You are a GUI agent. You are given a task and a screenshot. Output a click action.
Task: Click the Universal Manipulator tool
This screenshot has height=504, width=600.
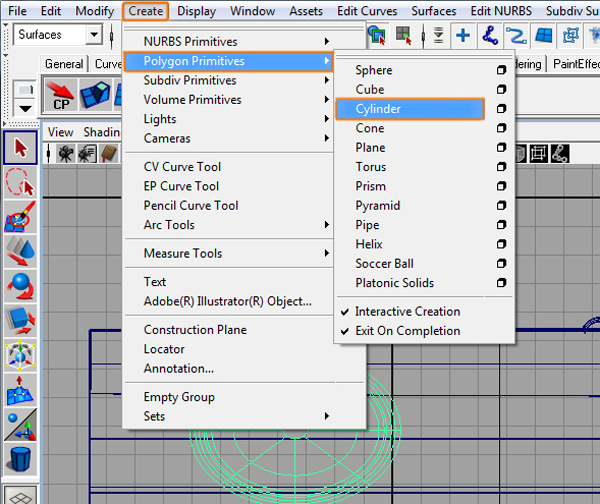point(20,356)
